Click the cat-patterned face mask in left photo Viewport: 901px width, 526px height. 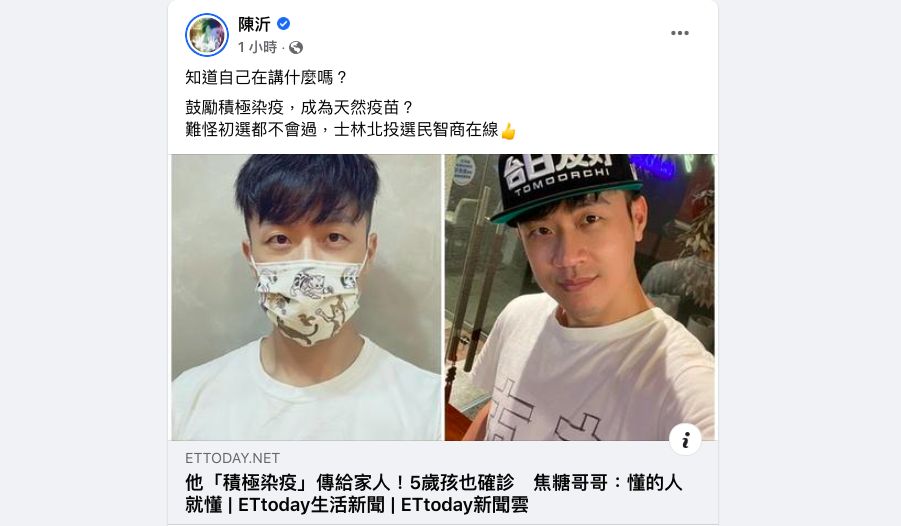(308, 301)
